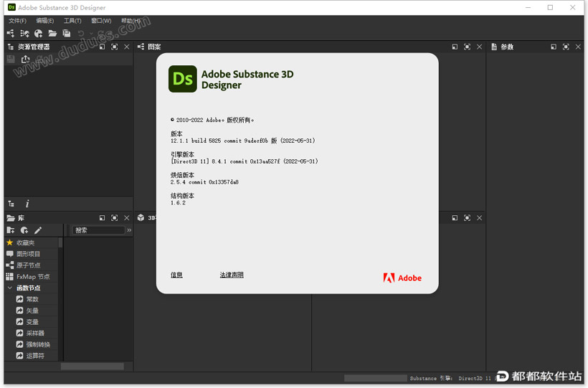Click the italic info icon below the explorer

27,204
